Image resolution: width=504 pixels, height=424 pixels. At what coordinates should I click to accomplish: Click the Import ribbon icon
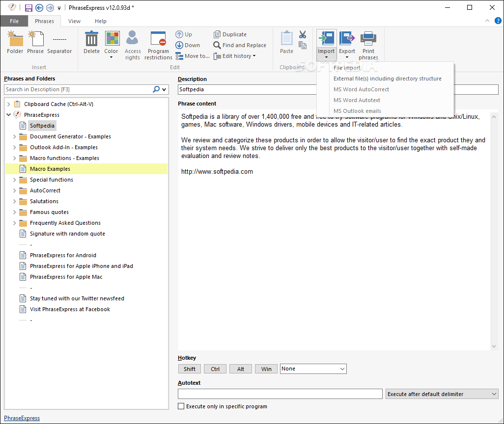pos(326,39)
